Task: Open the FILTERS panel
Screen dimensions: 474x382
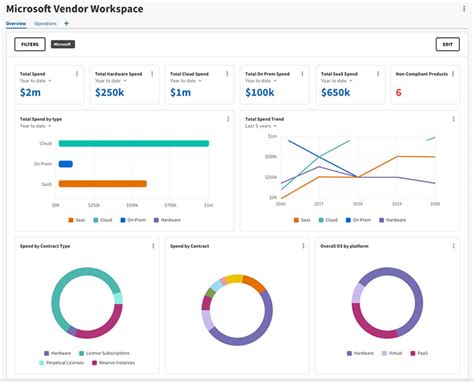Action: tap(30, 44)
